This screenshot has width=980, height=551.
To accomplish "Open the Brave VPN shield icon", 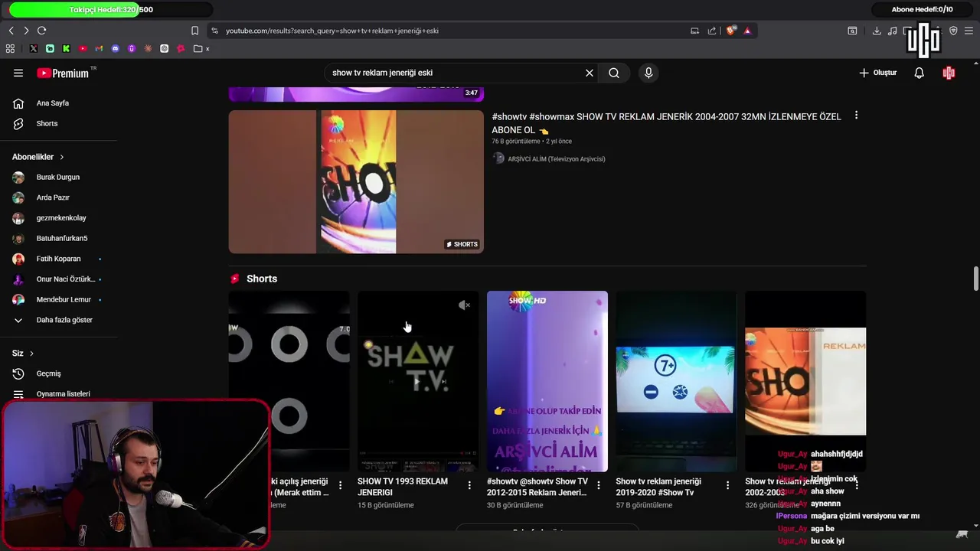I will (x=953, y=31).
